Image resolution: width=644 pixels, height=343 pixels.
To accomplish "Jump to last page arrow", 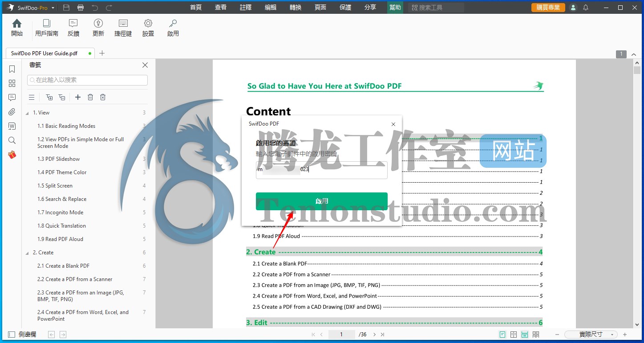I will 382,334.
